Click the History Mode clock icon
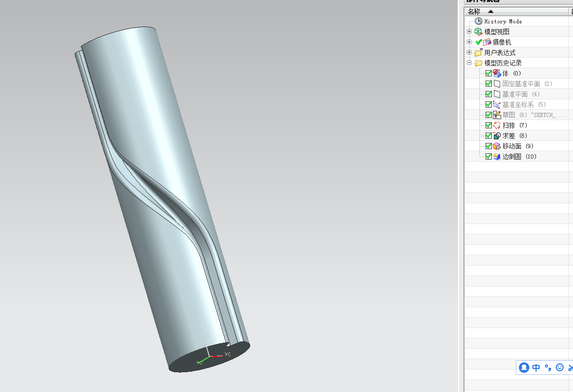This screenshot has width=573, height=392. [478, 21]
